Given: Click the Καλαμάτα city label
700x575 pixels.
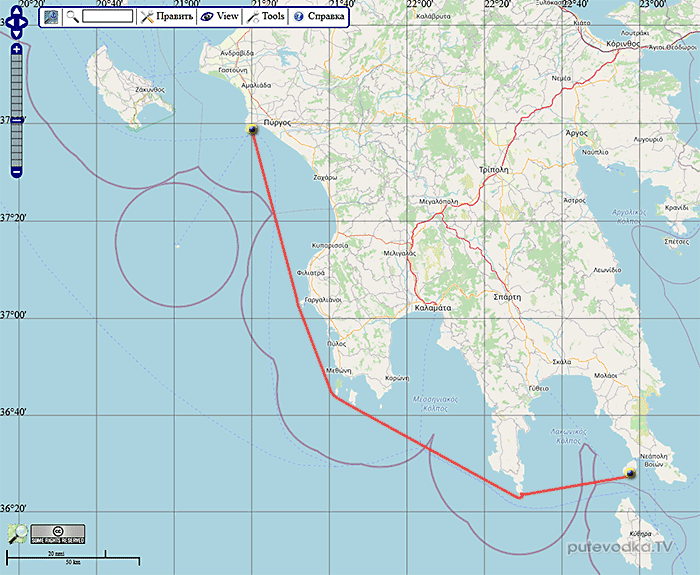Looking at the screenshot, I should pyautogui.click(x=433, y=308).
